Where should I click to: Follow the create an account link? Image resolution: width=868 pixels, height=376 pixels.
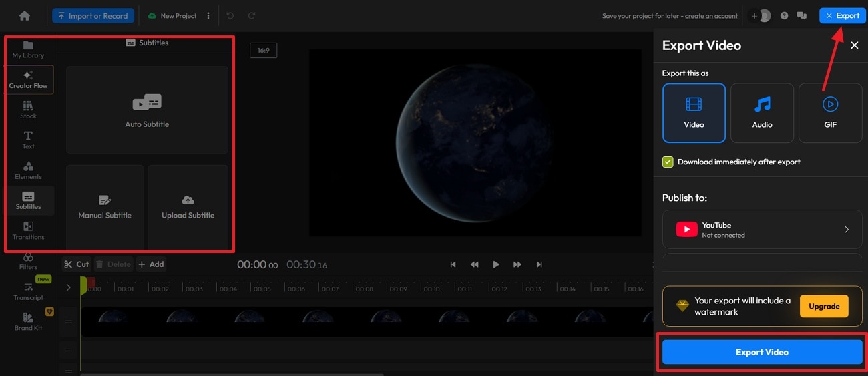(x=711, y=16)
